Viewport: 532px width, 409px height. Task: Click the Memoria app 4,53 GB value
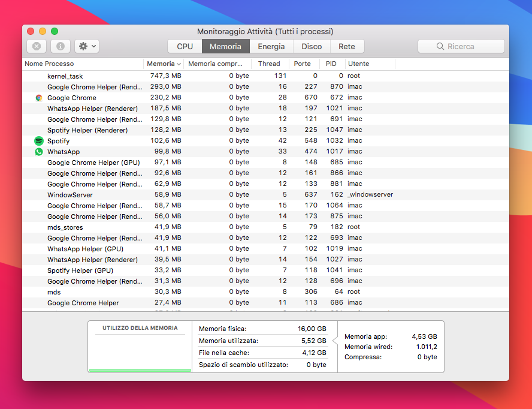click(424, 336)
